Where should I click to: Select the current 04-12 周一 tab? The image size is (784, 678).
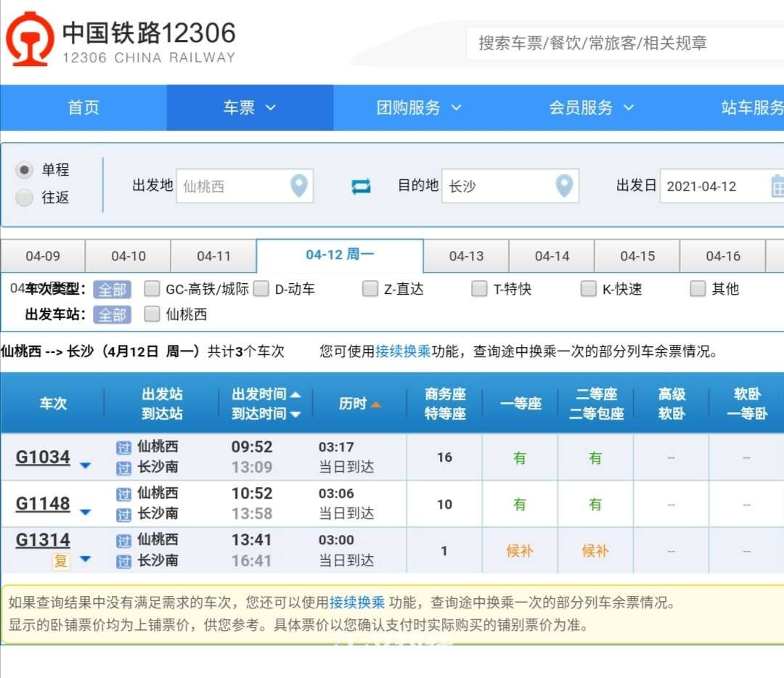coord(340,255)
